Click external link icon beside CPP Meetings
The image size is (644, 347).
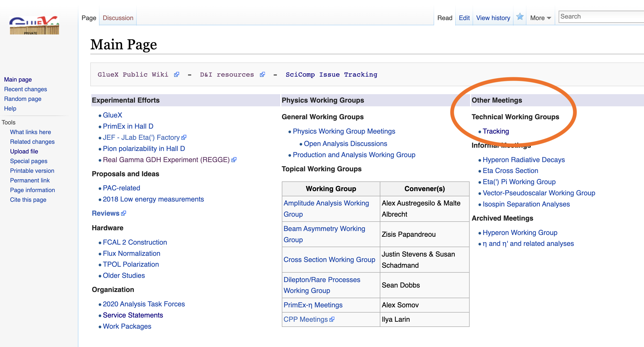(332, 319)
